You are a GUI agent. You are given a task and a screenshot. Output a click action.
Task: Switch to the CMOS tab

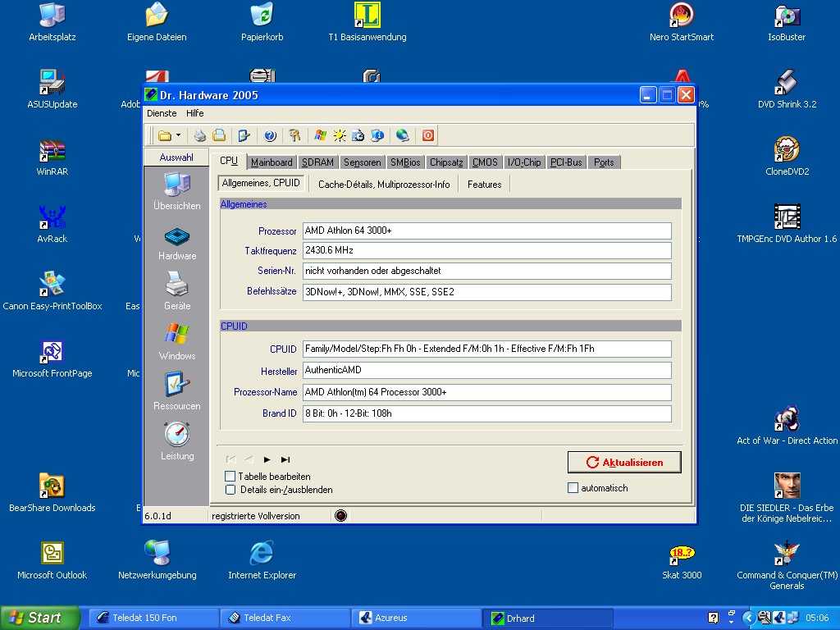[x=485, y=162]
